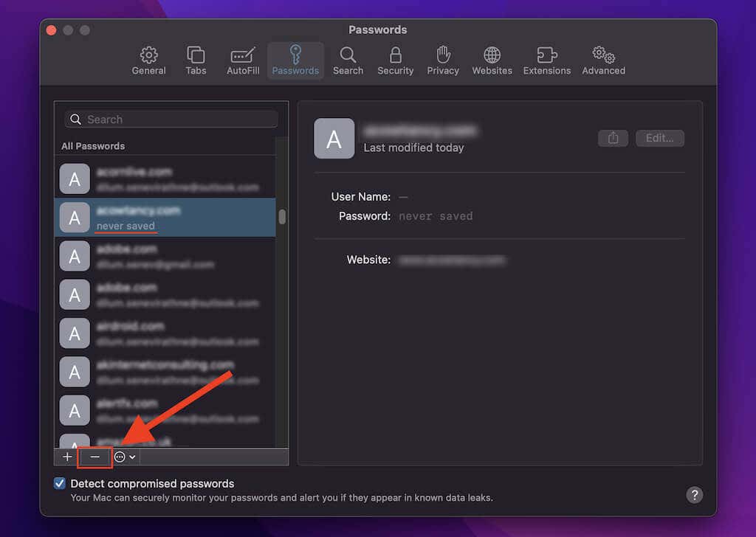Screen dimensions: 756x537
Task: Uncheck Detect compromised passwords
Action: click(60, 484)
